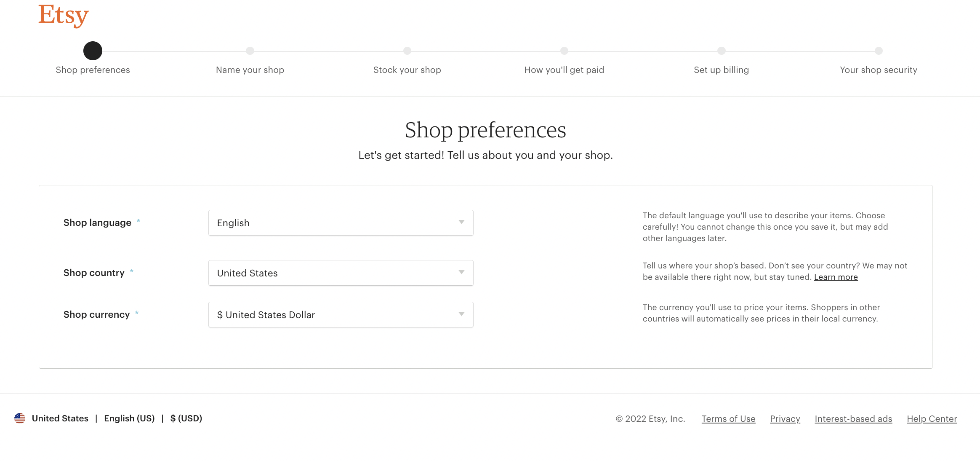Open the Help Center link
Screen dimensions: 980x461
932,419
